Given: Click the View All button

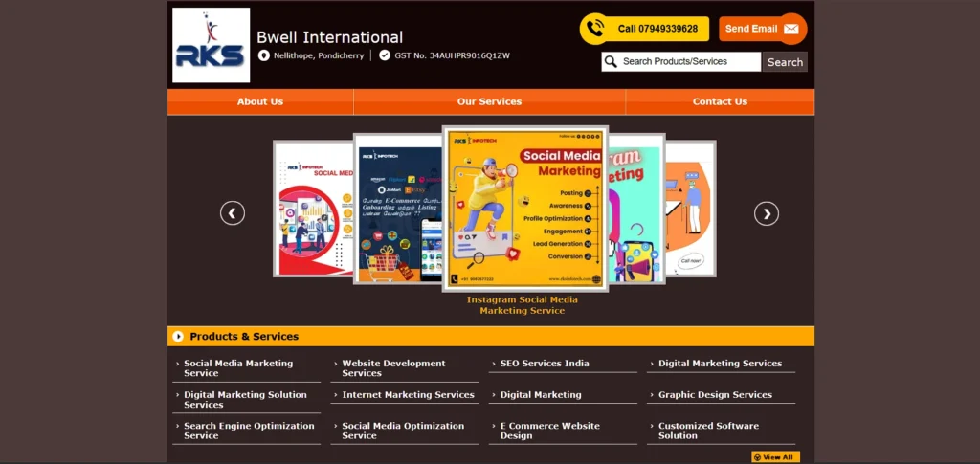Looking at the screenshot, I should pos(775,457).
